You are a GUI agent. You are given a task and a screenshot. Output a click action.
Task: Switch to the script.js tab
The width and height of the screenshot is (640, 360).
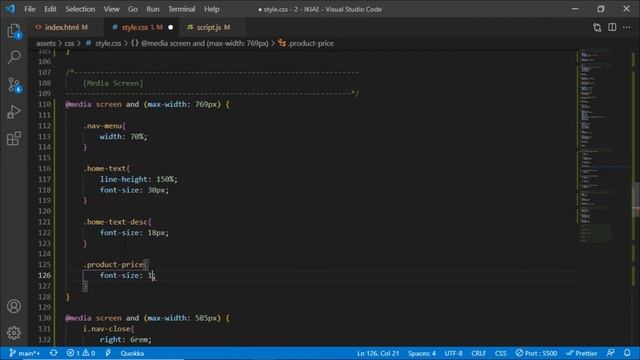209,27
